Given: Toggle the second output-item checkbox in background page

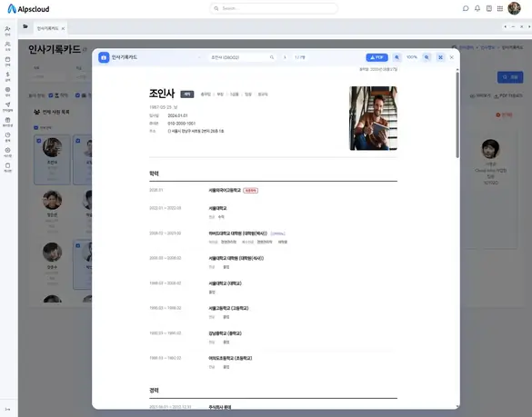Looking at the screenshot, I should 77,95.
